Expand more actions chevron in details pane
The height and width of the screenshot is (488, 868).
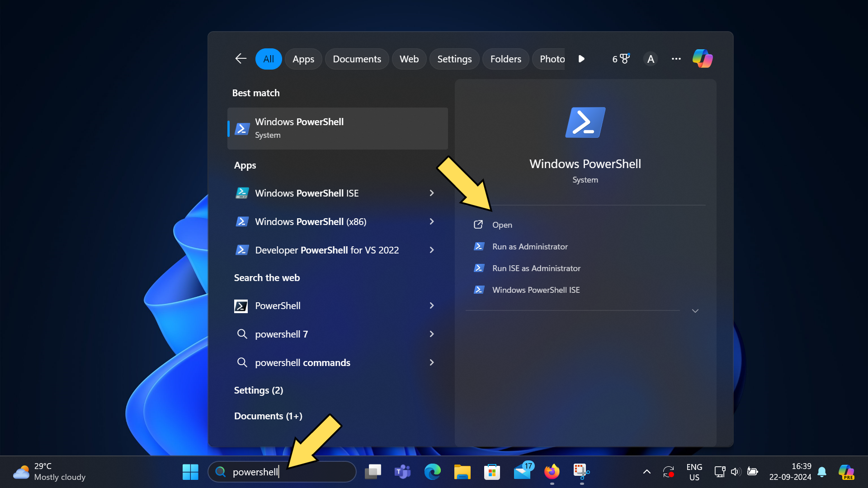click(695, 311)
